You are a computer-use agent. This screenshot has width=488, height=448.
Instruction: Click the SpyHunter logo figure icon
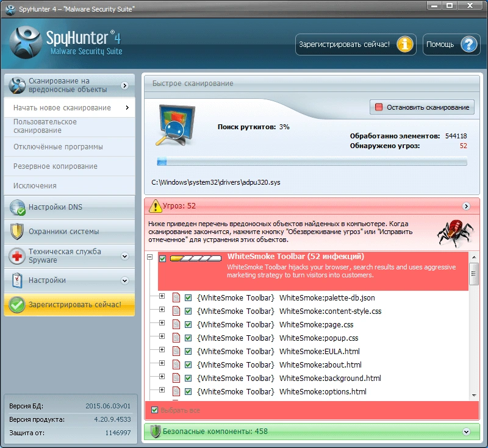(26, 42)
